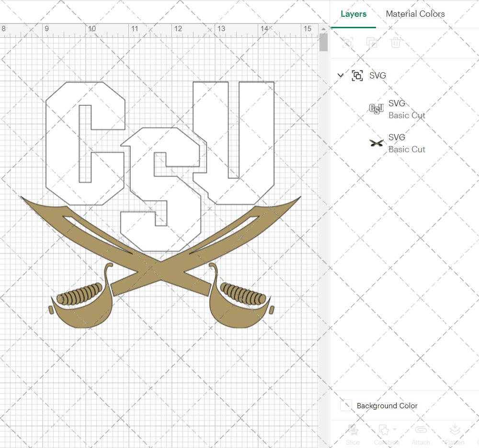Click the Flatten button
The image size is (479, 448).
pos(455,435)
